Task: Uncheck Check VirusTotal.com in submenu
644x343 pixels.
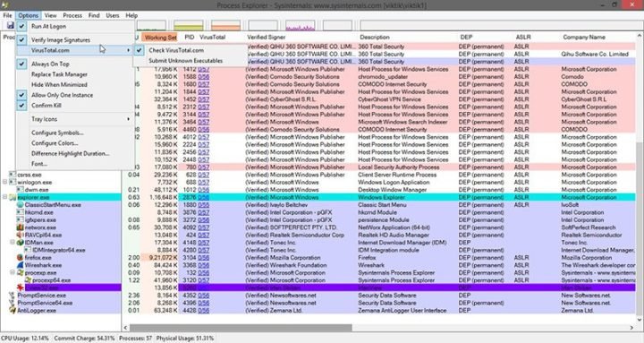Action: 191,50
